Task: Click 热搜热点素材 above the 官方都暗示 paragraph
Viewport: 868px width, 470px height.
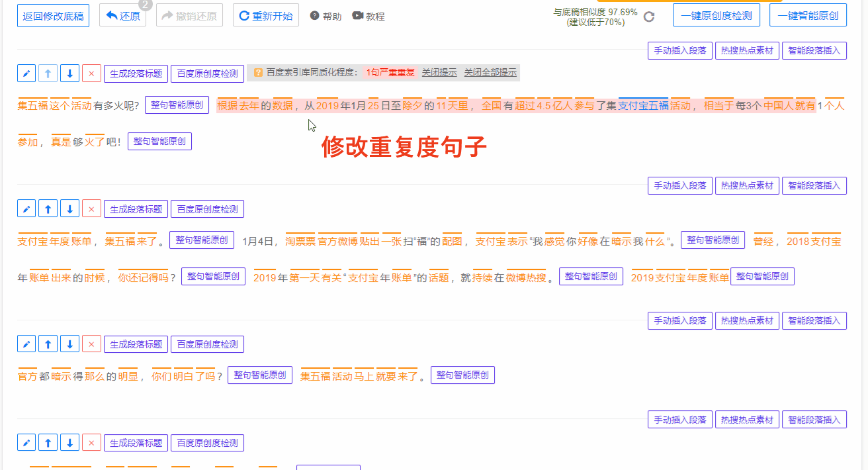Action: 747,320
